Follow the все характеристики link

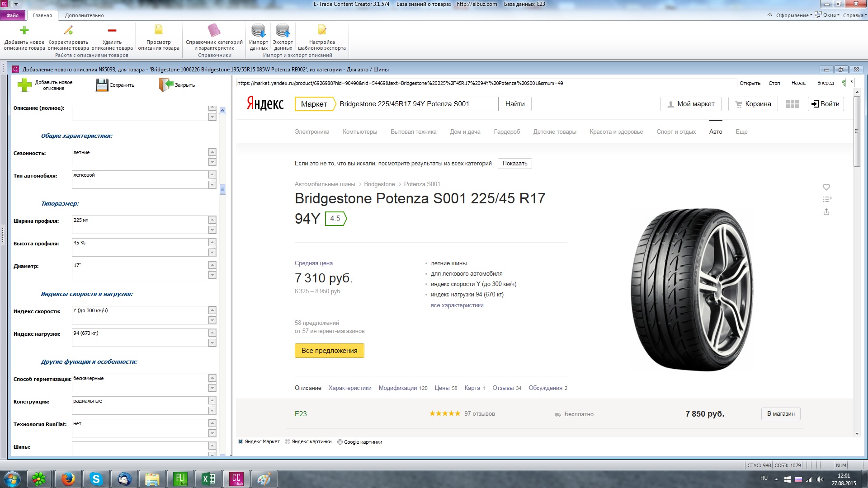click(457, 305)
